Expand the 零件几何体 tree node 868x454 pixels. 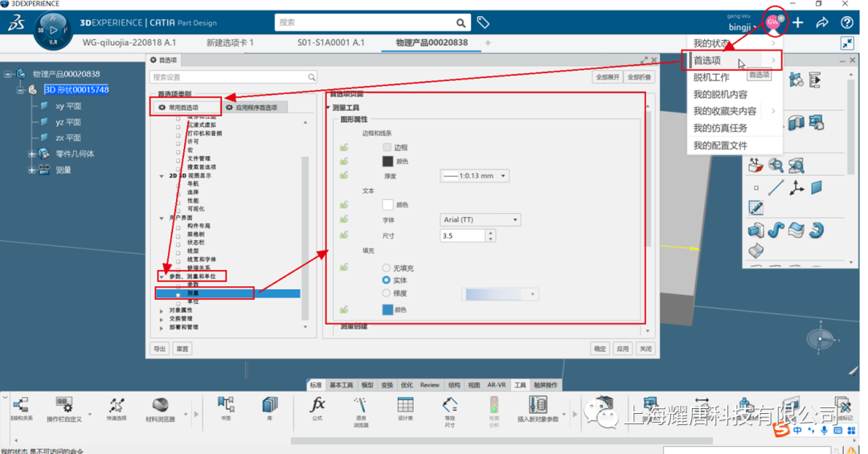pos(31,154)
